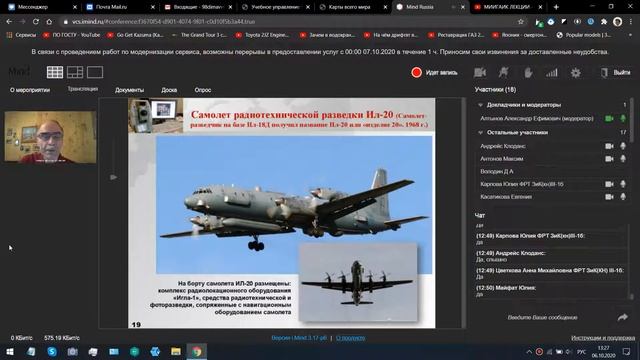
Task: Expand the side panel arrow beside the slide
Action: (x=113, y=177)
